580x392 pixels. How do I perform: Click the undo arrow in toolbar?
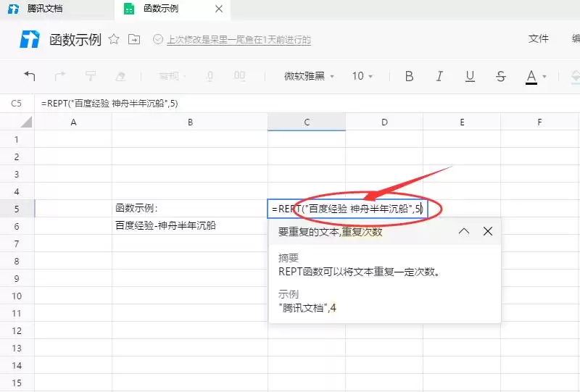(x=30, y=76)
